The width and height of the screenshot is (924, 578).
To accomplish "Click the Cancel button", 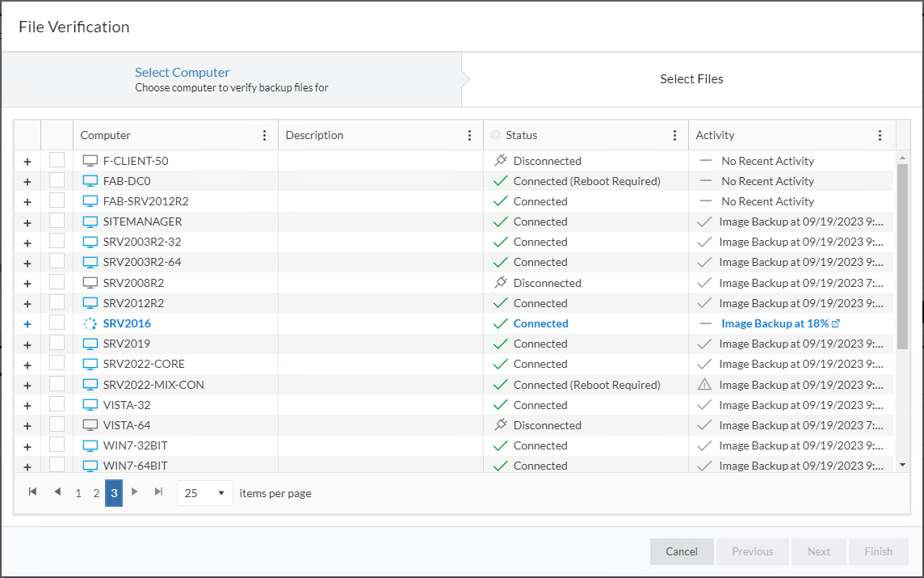I will (682, 551).
